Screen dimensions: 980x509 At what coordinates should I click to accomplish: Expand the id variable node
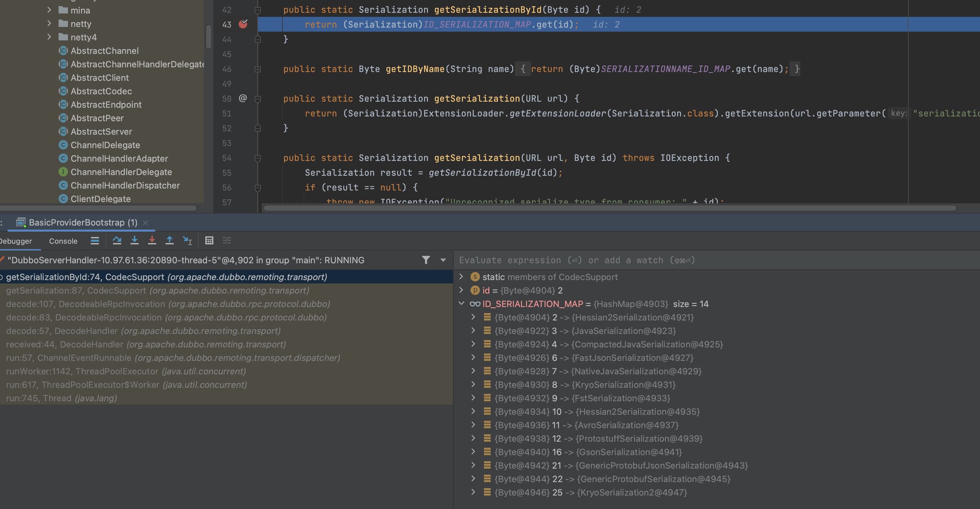coord(461,290)
